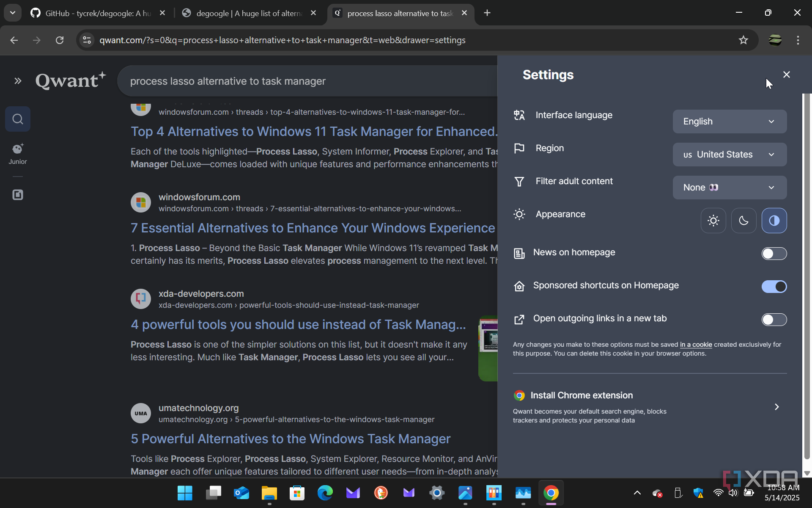Click Install Chrome extension heading
Viewport: 812px width, 508px height.
582,395
